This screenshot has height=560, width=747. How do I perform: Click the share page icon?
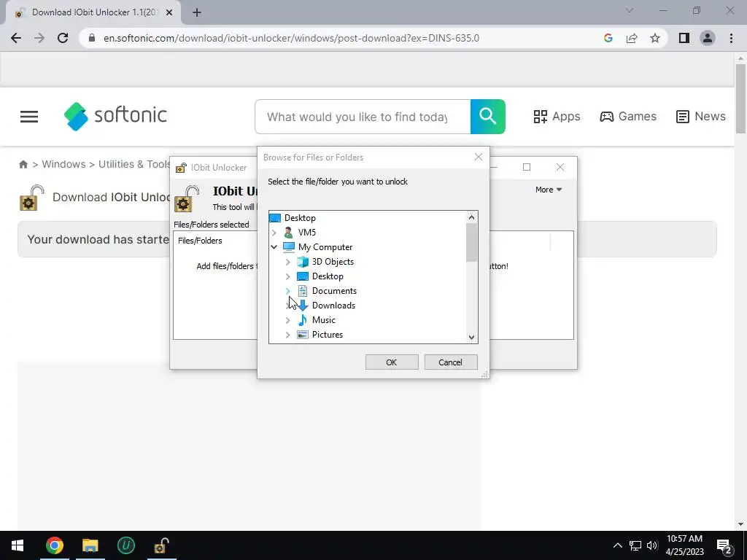632,38
